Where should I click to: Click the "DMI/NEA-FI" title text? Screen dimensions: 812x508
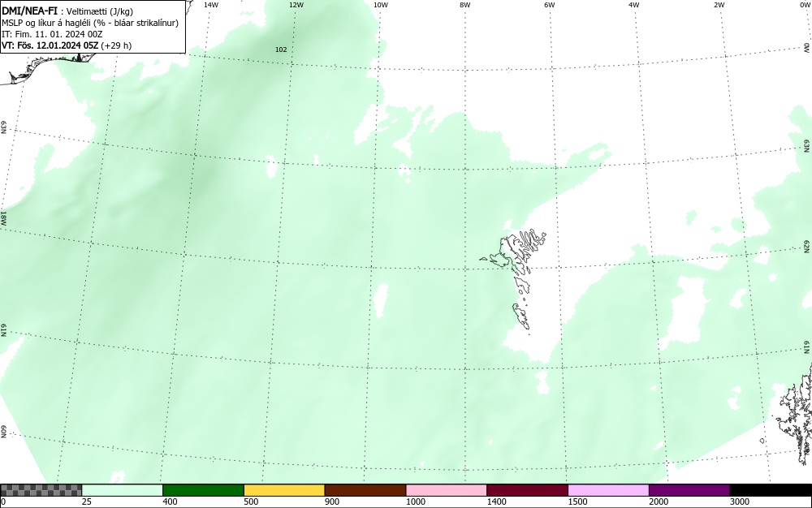(x=29, y=11)
